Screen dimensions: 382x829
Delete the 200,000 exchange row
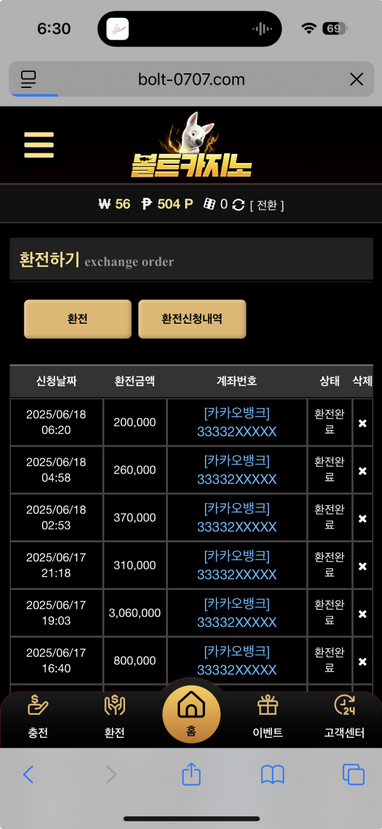(x=362, y=423)
